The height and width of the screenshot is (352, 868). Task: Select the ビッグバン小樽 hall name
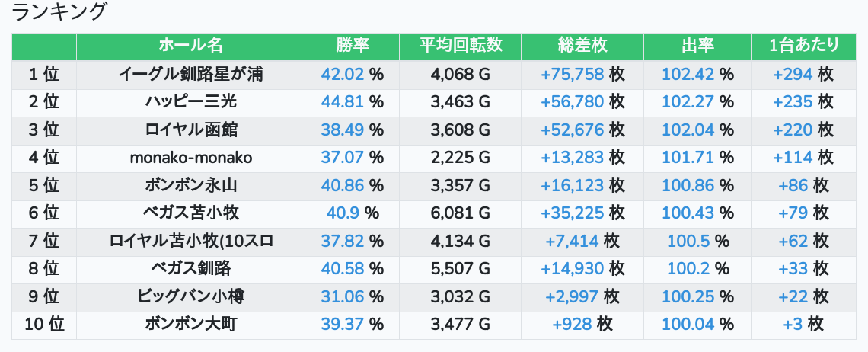coord(191,296)
